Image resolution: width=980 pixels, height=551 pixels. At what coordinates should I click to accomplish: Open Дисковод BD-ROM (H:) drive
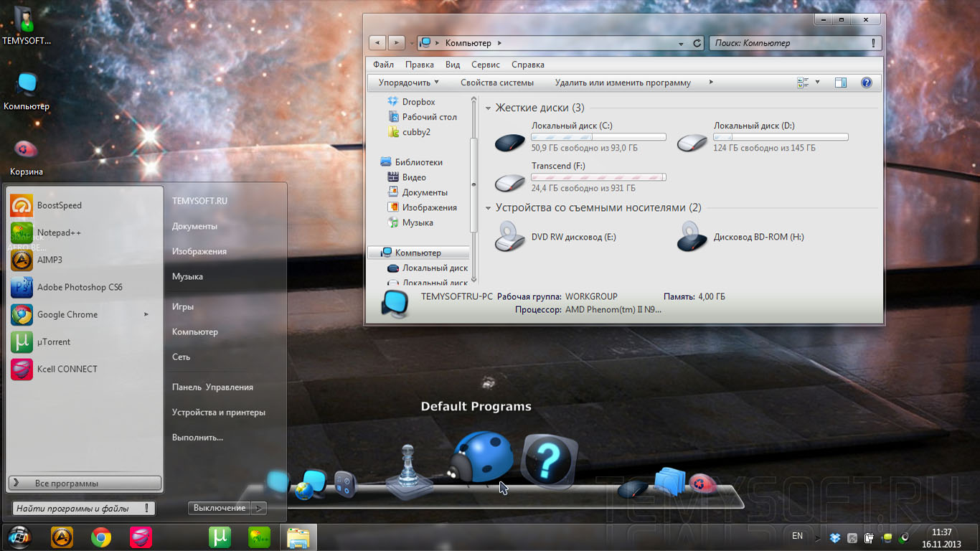click(x=740, y=237)
